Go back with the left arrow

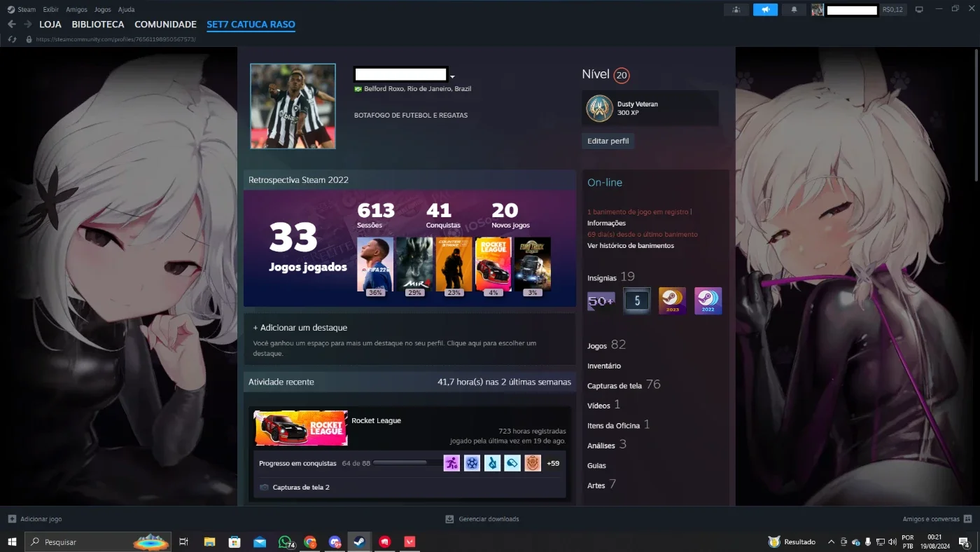pyautogui.click(x=11, y=24)
